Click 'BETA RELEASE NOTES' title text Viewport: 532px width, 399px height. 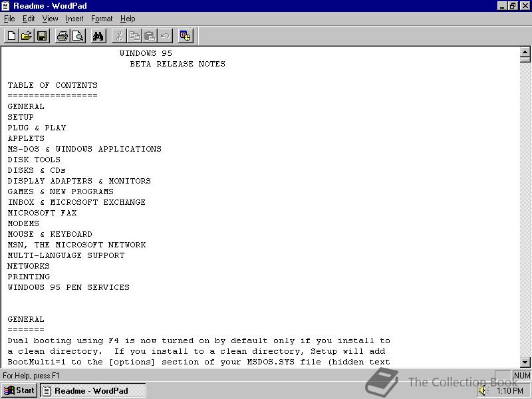[x=178, y=64]
